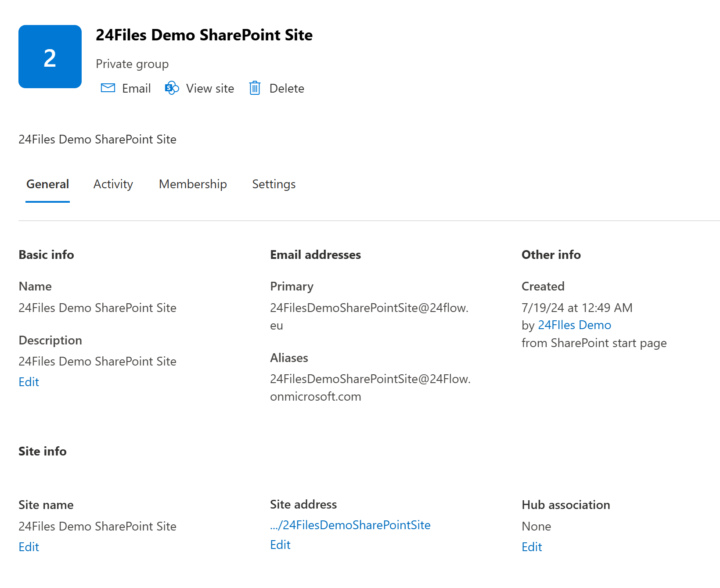Select the General tab
This screenshot has width=720, height=588.
[47, 184]
